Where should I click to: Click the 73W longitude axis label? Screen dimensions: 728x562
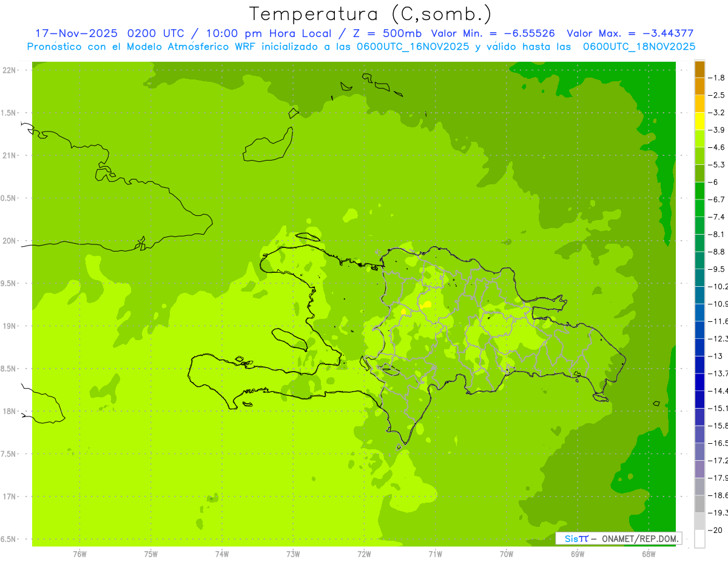pyautogui.click(x=293, y=554)
